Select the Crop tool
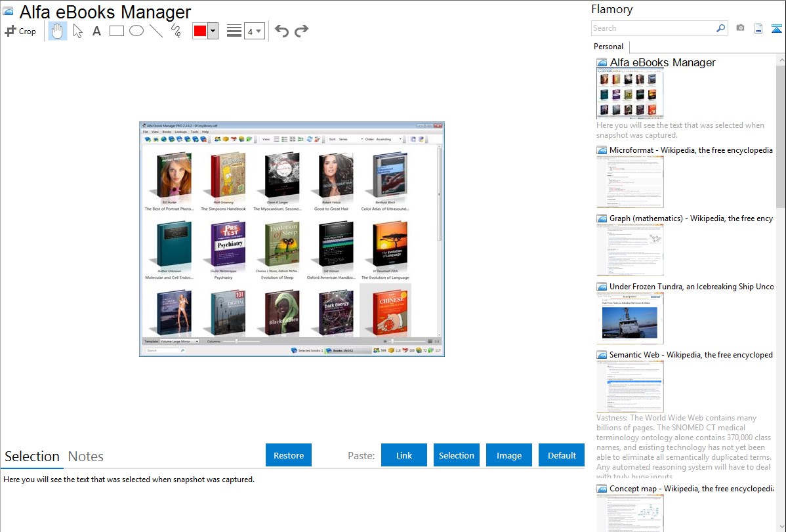This screenshot has height=532, width=786. tap(20, 31)
